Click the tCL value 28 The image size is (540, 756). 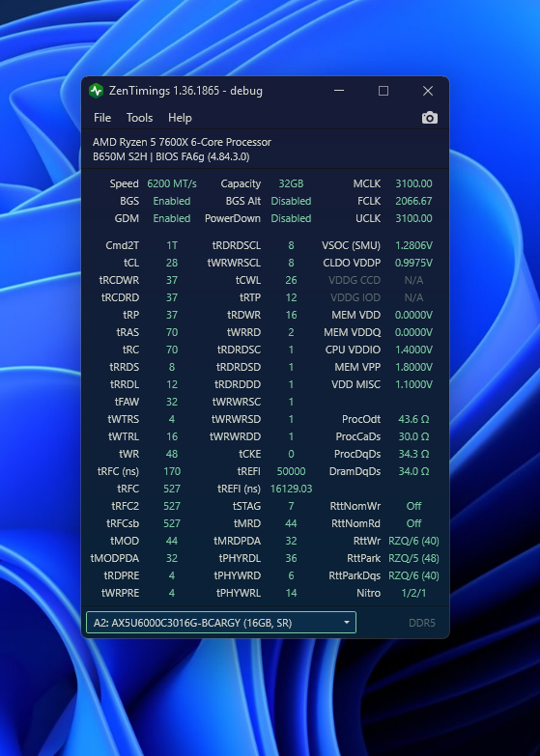point(172,263)
